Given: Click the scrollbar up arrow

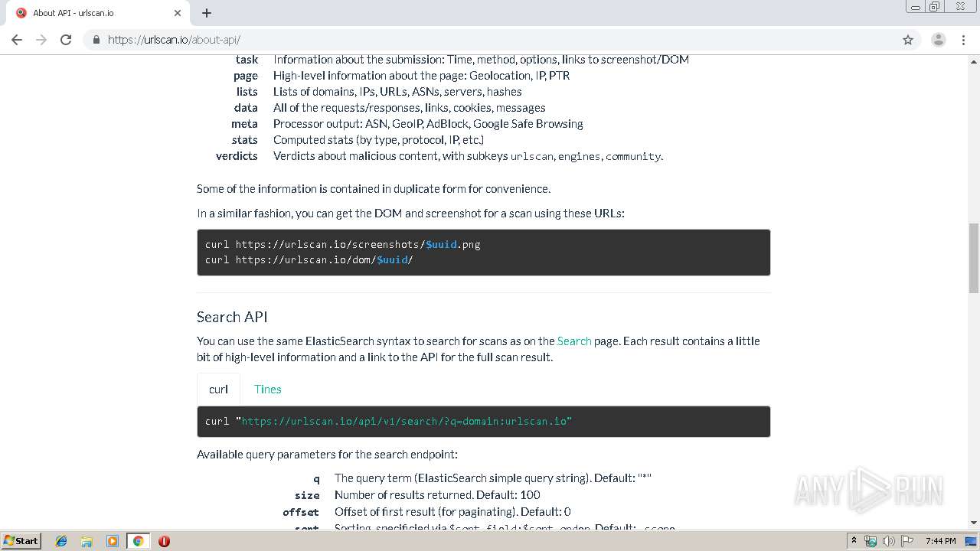Looking at the screenshot, I should tap(974, 60).
